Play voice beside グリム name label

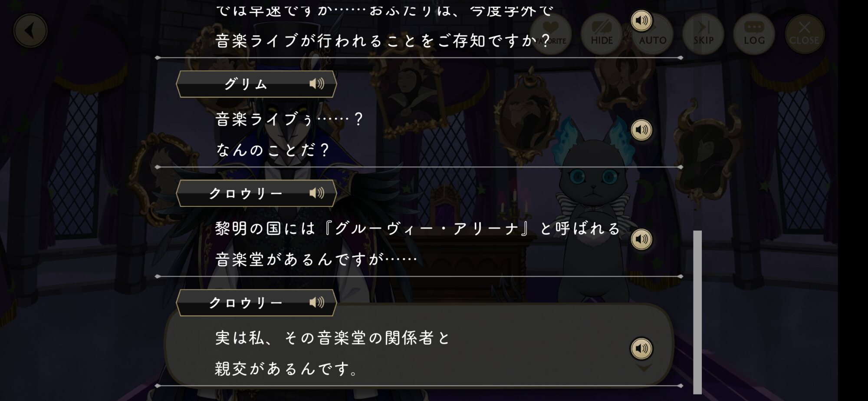(317, 83)
